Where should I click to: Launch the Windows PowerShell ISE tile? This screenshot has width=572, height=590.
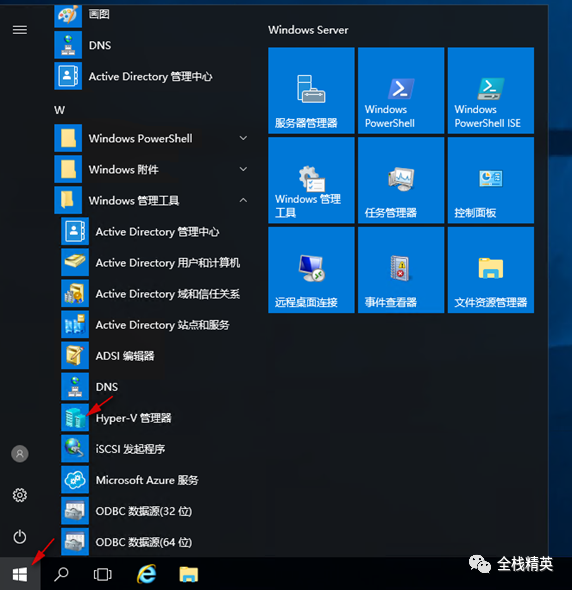coord(491,90)
